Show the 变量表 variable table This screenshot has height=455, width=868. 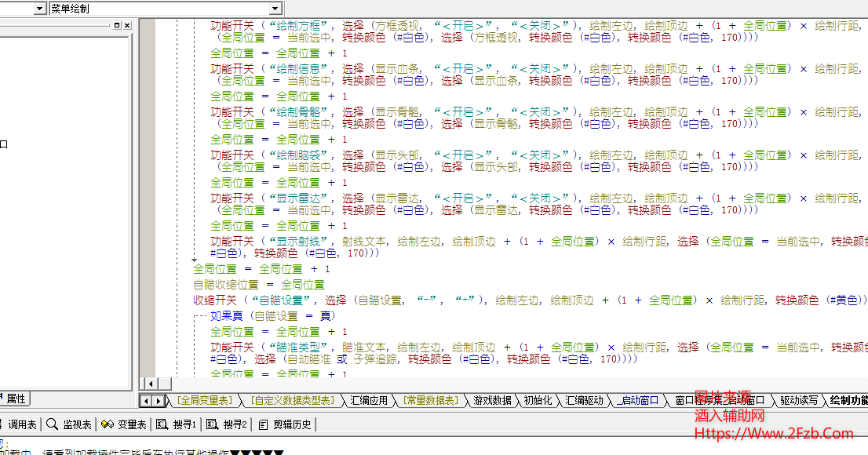124,424
